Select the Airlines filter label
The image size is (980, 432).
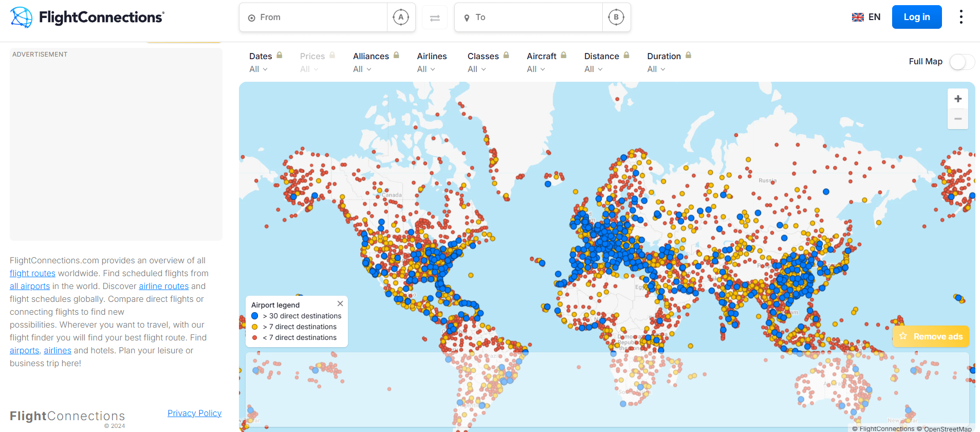pyautogui.click(x=432, y=56)
